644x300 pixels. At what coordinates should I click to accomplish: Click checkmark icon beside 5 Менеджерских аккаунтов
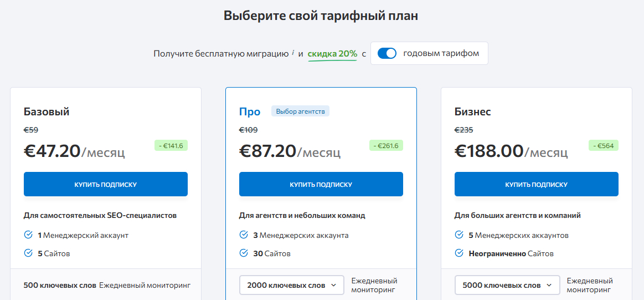pos(459,235)
